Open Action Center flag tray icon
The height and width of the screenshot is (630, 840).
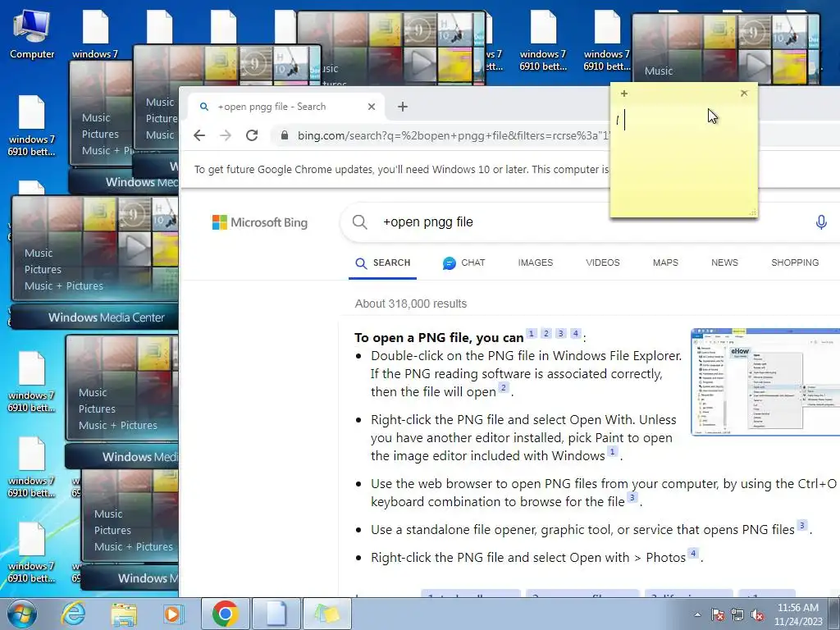pyautogui.click(x=718, y=614)
